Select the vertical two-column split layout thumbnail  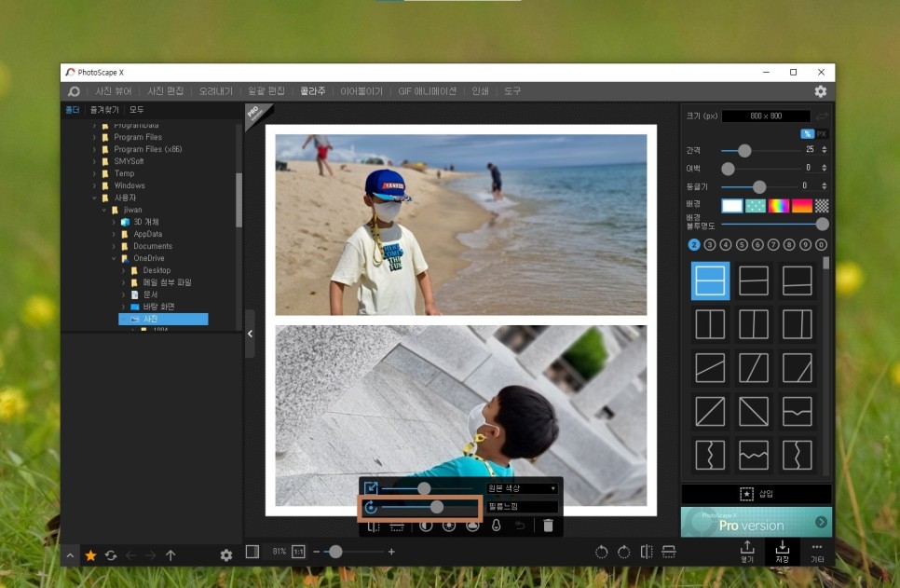click(x=710, y=324)
